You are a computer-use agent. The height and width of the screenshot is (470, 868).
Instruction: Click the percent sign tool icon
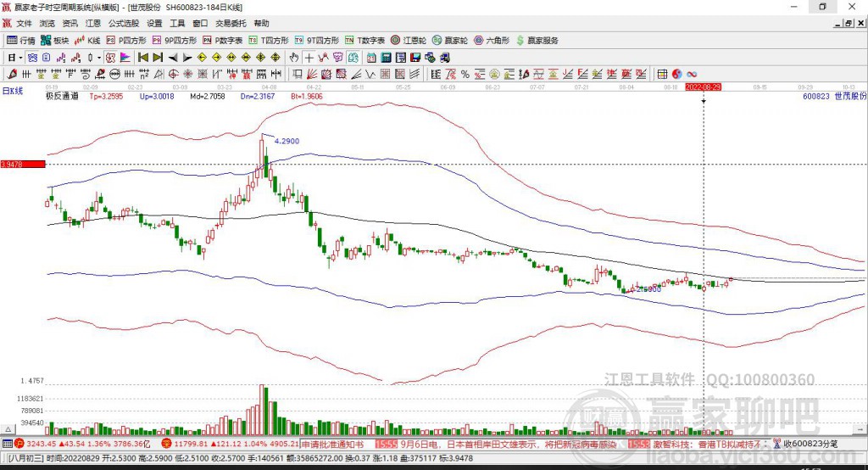pos(465,75)
